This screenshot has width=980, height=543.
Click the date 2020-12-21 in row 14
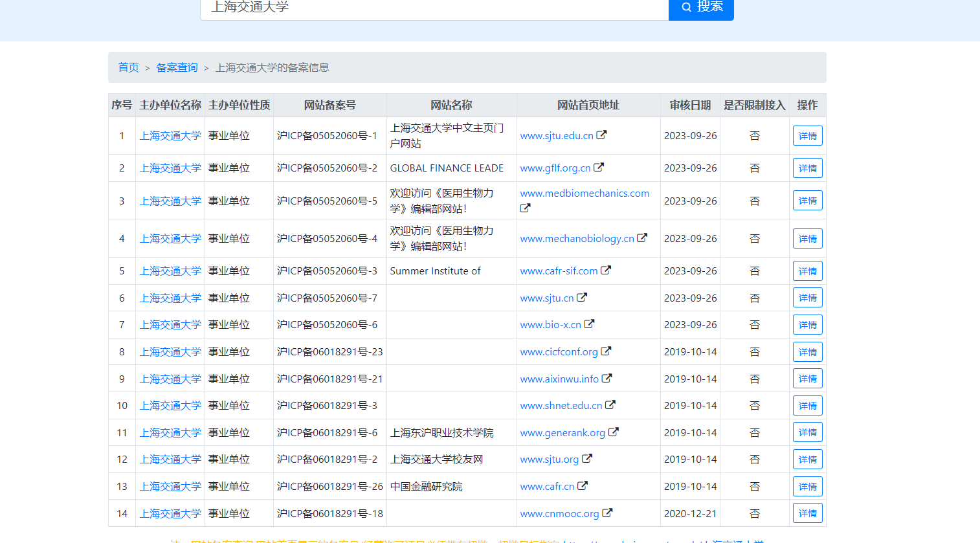click(x=690, y=514)
